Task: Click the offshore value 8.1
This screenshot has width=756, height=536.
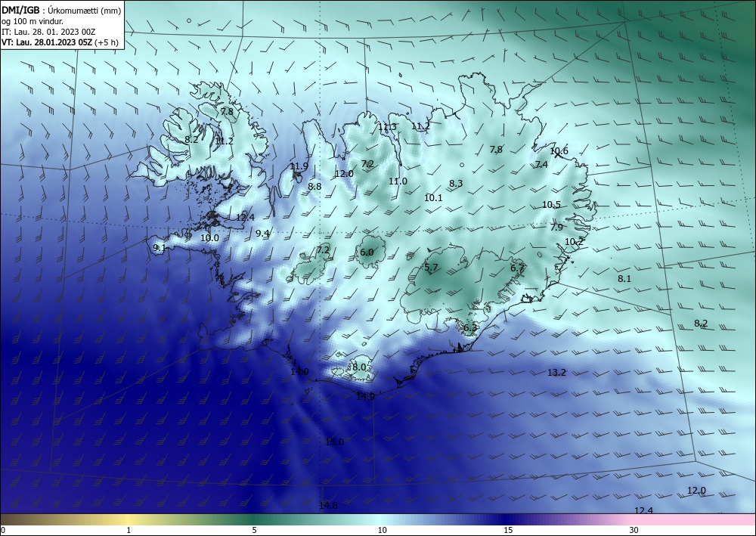Action: point(624,279)
